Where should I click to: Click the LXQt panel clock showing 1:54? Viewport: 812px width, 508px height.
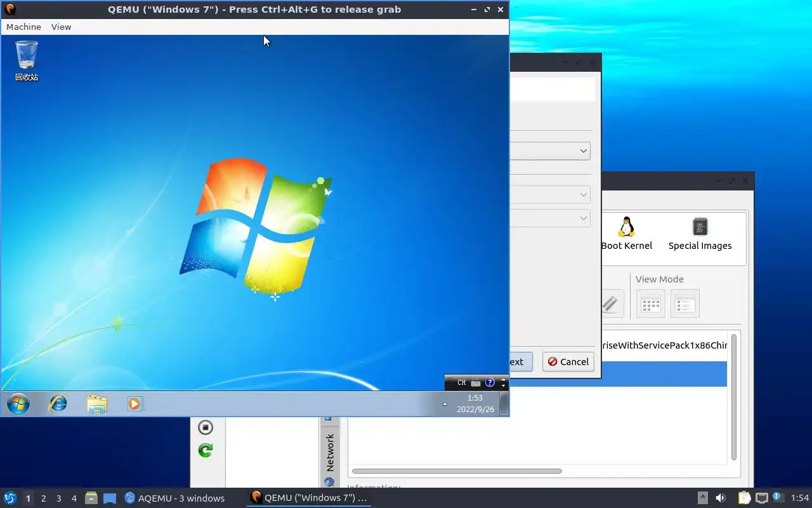pyautogui.click(x=800, y=498)
